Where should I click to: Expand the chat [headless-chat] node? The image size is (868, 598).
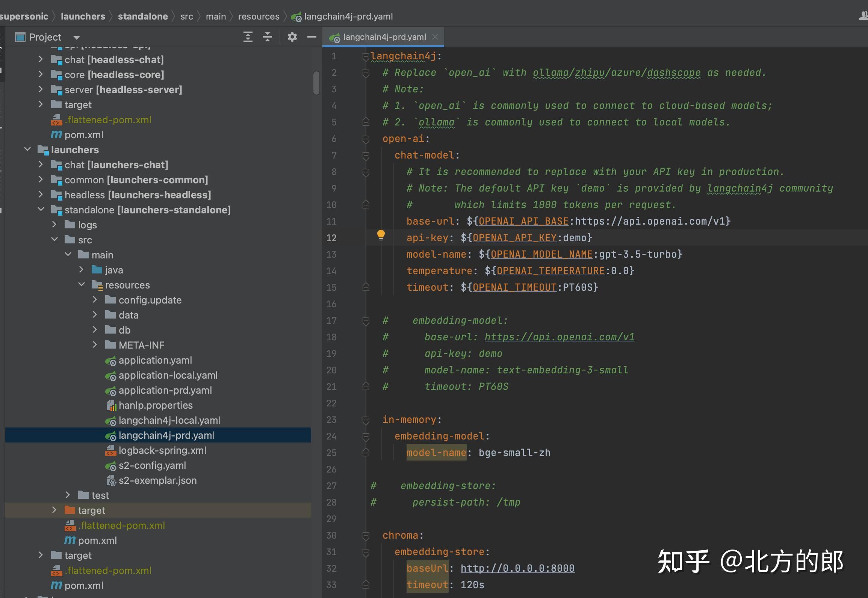tap(41, 59)
